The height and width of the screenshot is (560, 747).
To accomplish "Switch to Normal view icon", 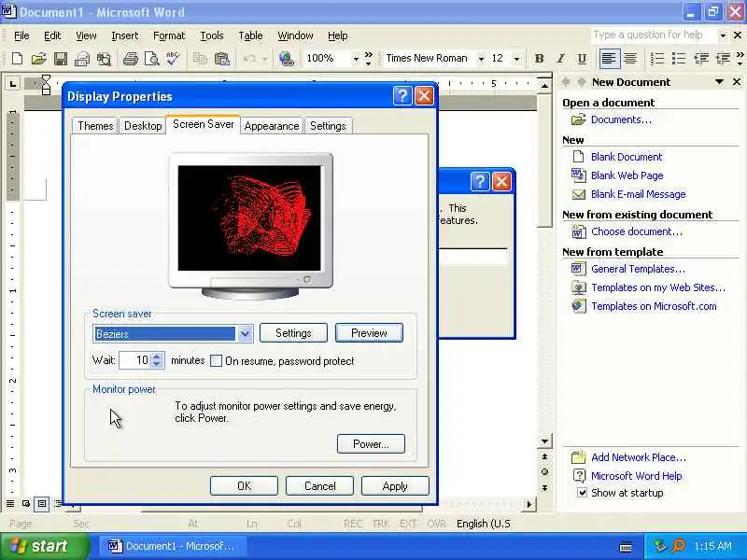I will (x=10, y=503).
